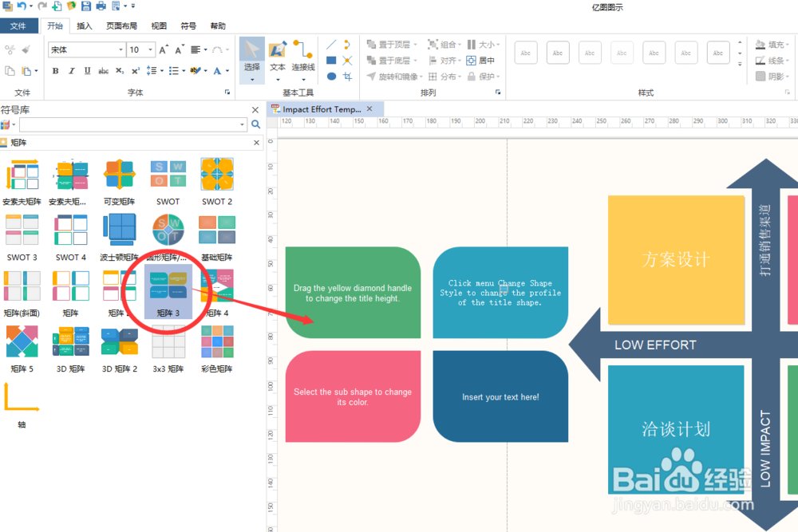Open the 帮助 help tab

tap(218, 26)
